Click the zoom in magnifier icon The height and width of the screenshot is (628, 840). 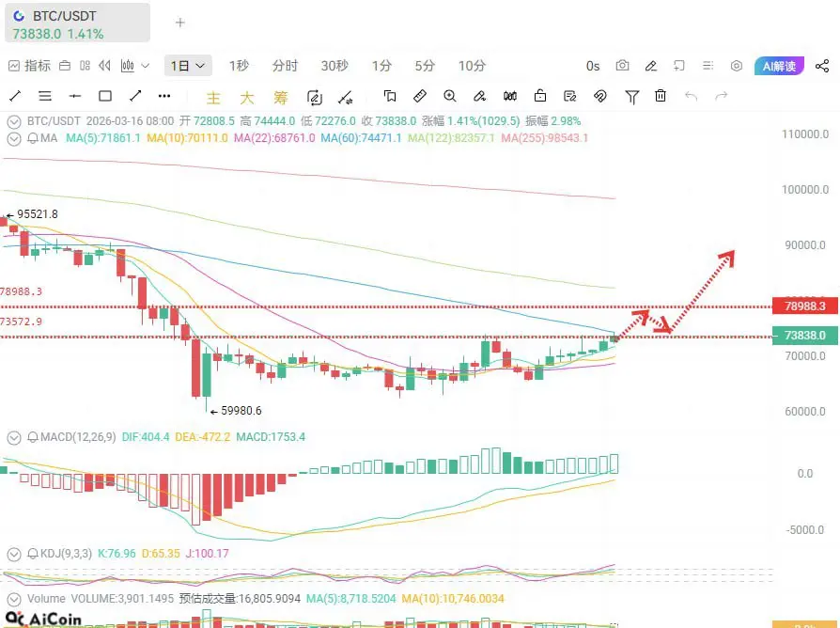(450, 97)
